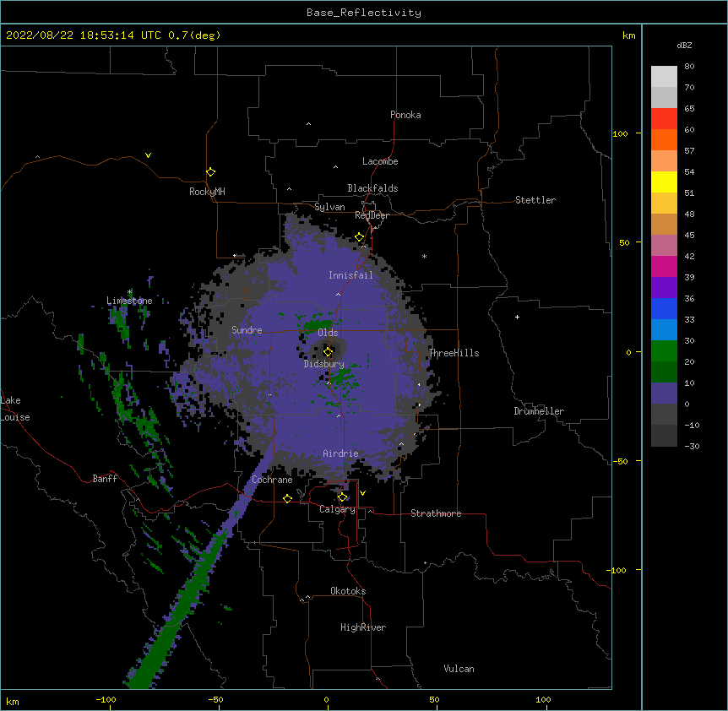
Task: Click the white plus marker northeast of Drumheller
Action: pyautogui.click(x=517, y=317)
